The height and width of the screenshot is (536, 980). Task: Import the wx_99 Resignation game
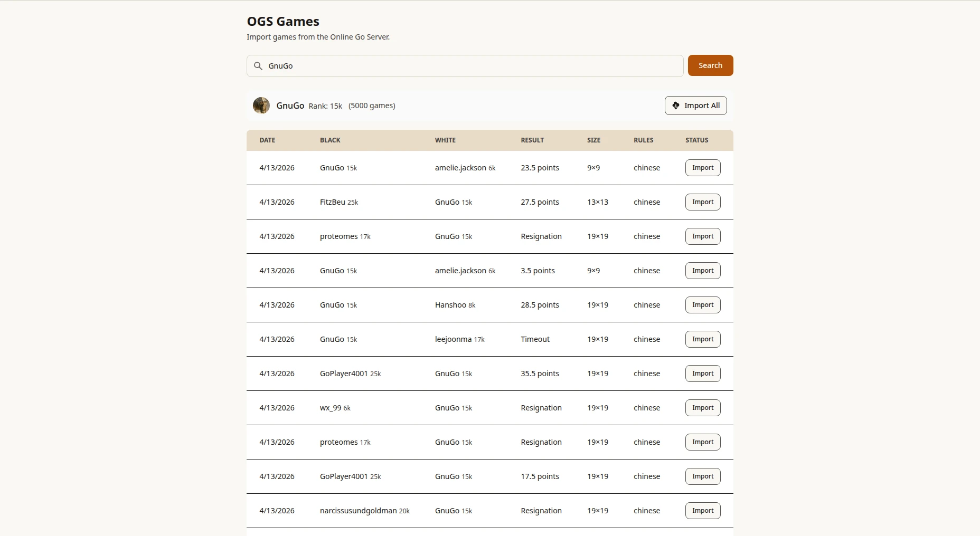point(703,408)
